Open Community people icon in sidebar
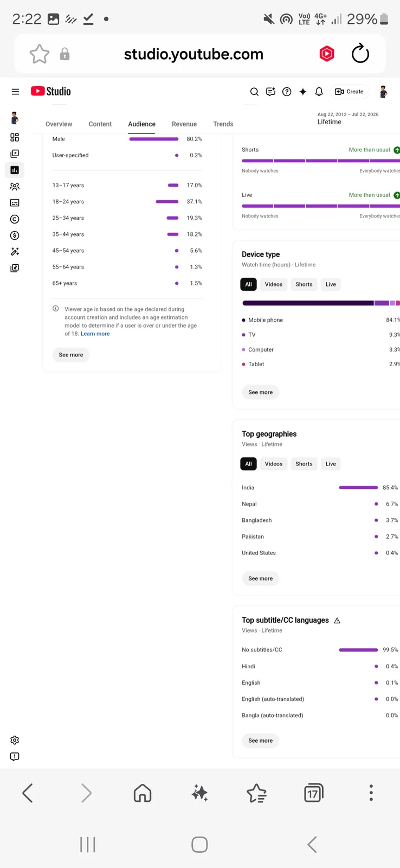The image size is (400, 868). [x=15, y=187]
